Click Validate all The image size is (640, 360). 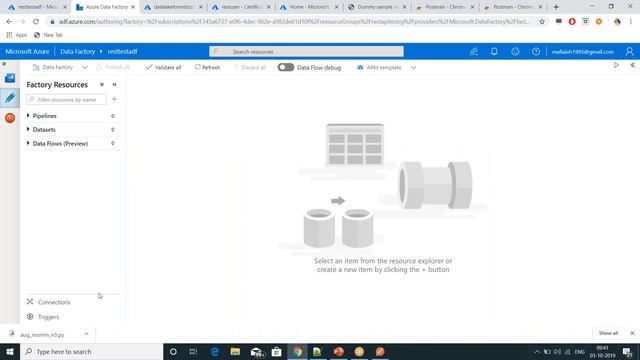pos(163,67)
